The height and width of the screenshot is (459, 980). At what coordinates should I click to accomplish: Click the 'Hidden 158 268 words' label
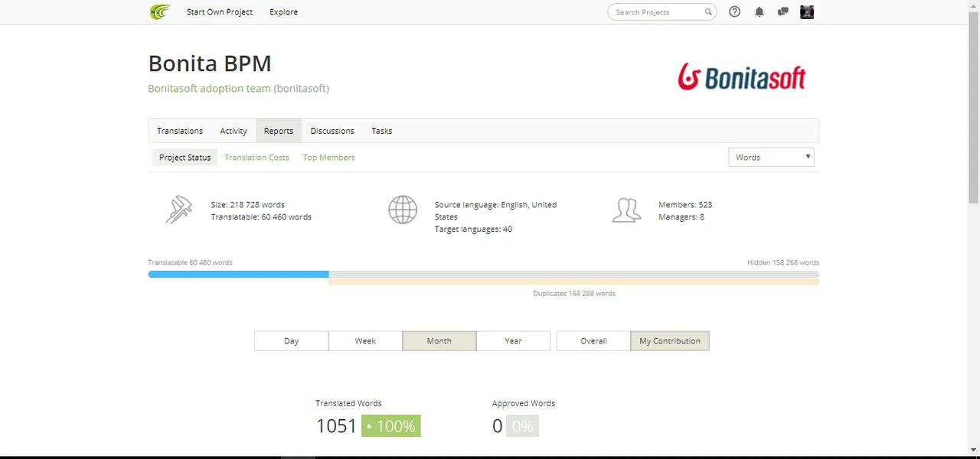coord(783,262)
